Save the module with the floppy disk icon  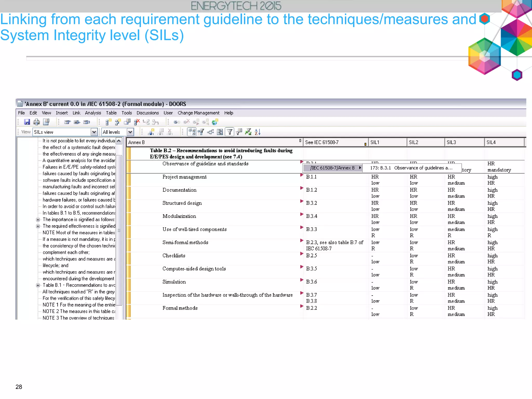[27, 122]
